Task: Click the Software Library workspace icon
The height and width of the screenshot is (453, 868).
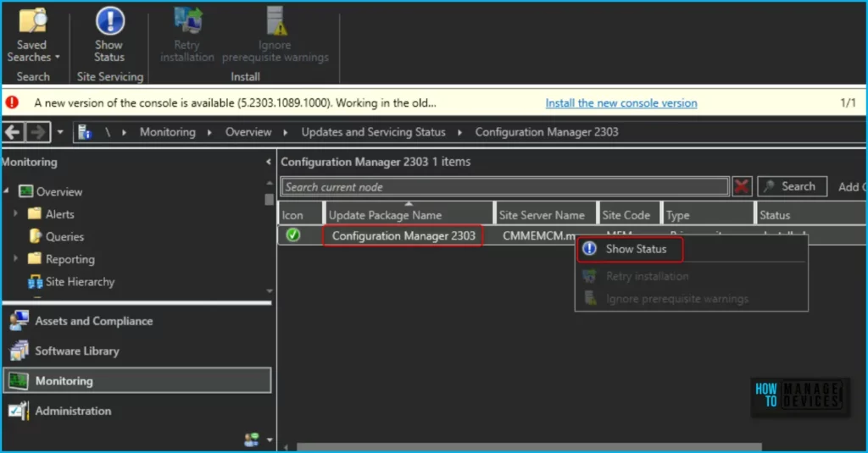Action: click(19, 351)
